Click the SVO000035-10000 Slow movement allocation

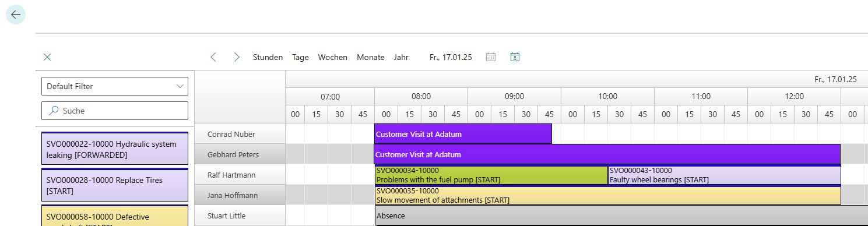tap(607, 195)
